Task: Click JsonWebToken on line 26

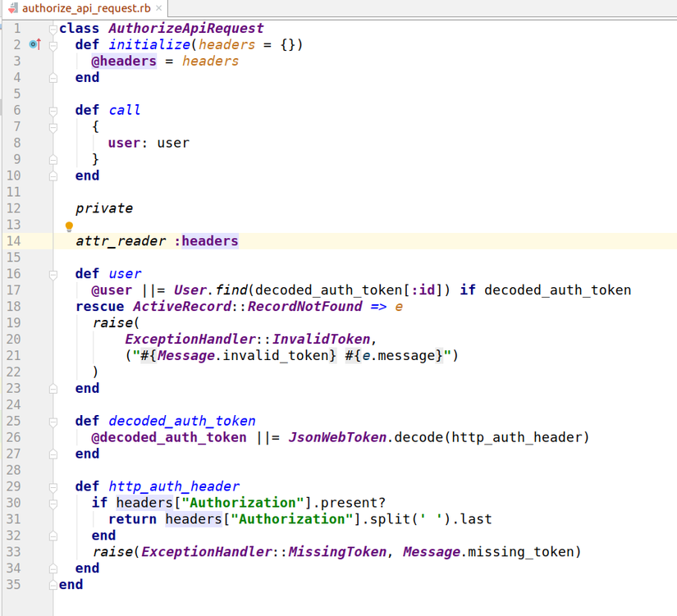Action: (x=337, y=437)
